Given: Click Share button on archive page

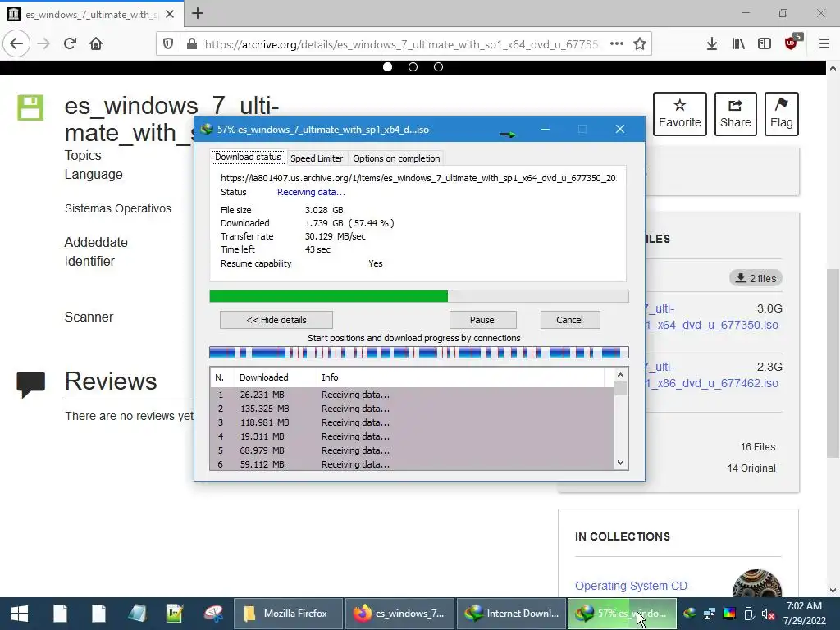Looking at the screenshot, I should point(736,113).
